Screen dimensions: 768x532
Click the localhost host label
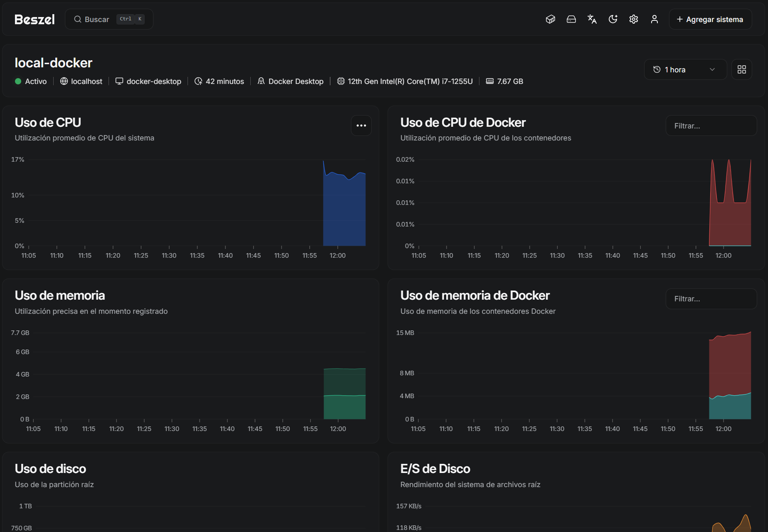coord(86,81)
